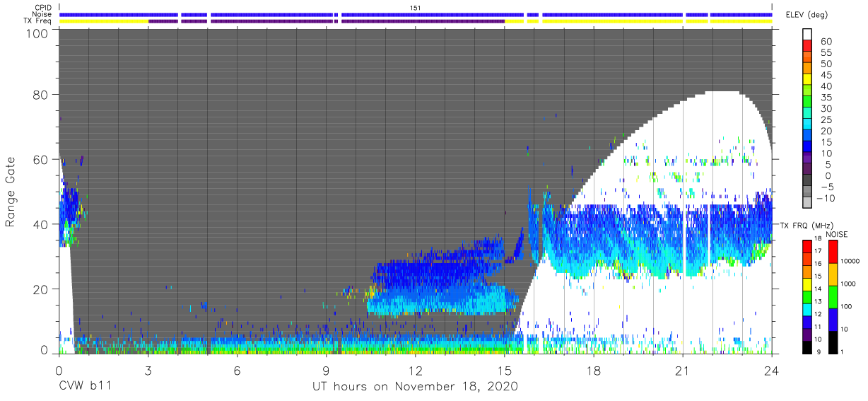Image resolution: width=868 pixels, height=401 pixels.
Task: Click the black 9-10 MHz TX FRQ swatch
Action: pos(809,347)
